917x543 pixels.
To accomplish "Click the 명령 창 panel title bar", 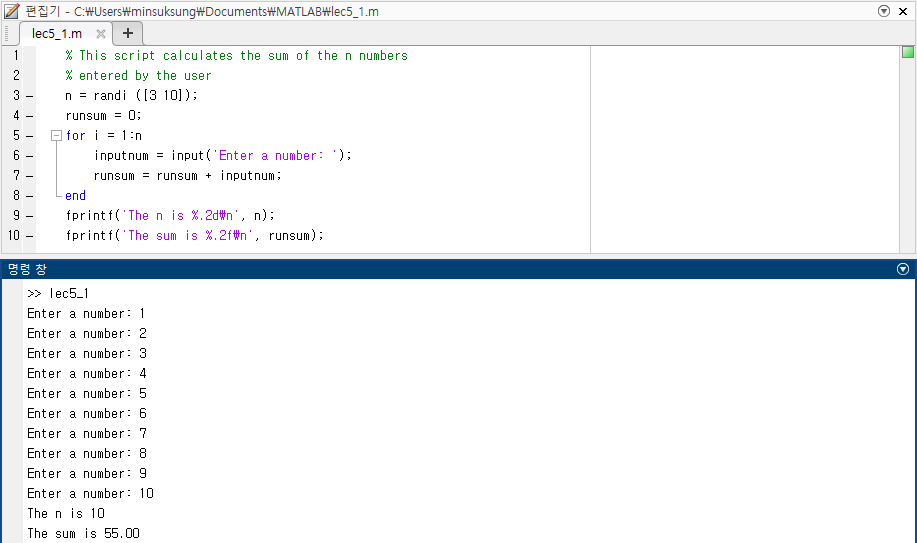I will 458,269.
